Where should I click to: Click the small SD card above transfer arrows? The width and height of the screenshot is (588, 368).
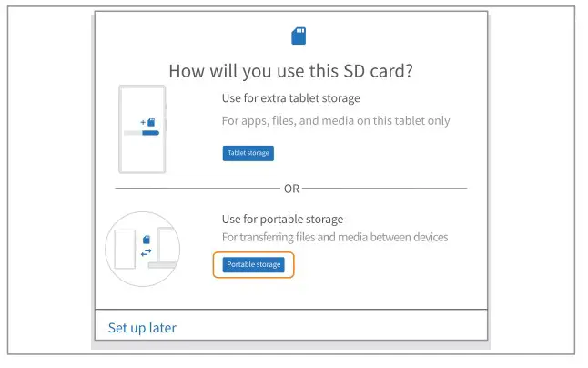147,239
